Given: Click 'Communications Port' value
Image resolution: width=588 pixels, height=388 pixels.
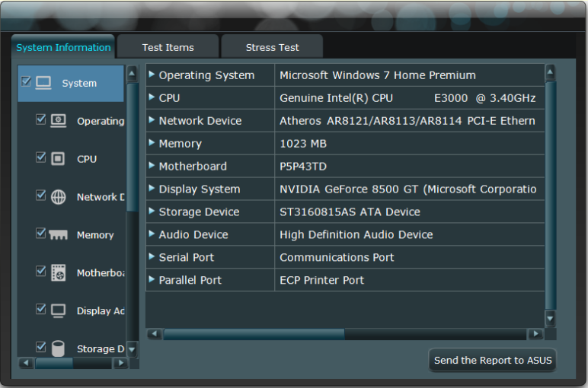Looking at the screenshot, I should (x=337, y=257).
